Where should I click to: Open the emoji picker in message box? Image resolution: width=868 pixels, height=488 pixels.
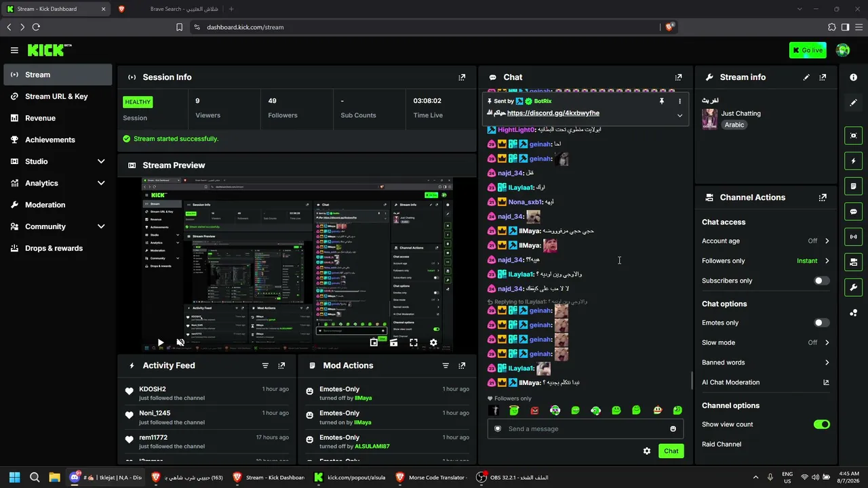click(x=673, y=428)
